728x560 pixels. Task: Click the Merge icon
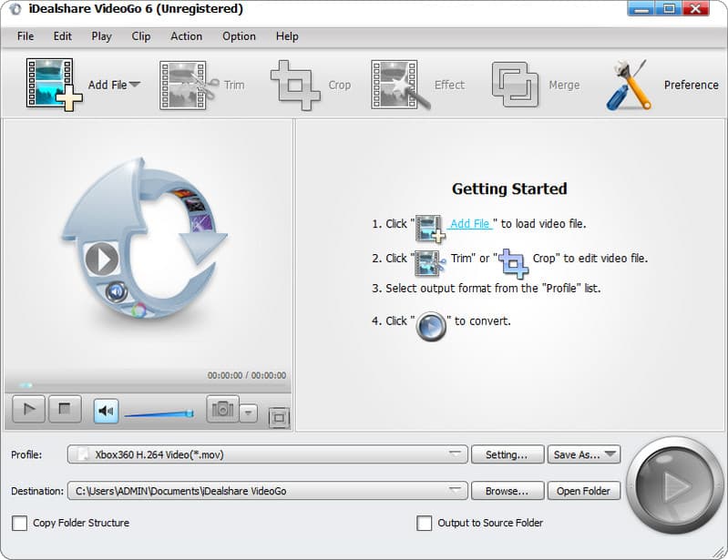point(515,85)
